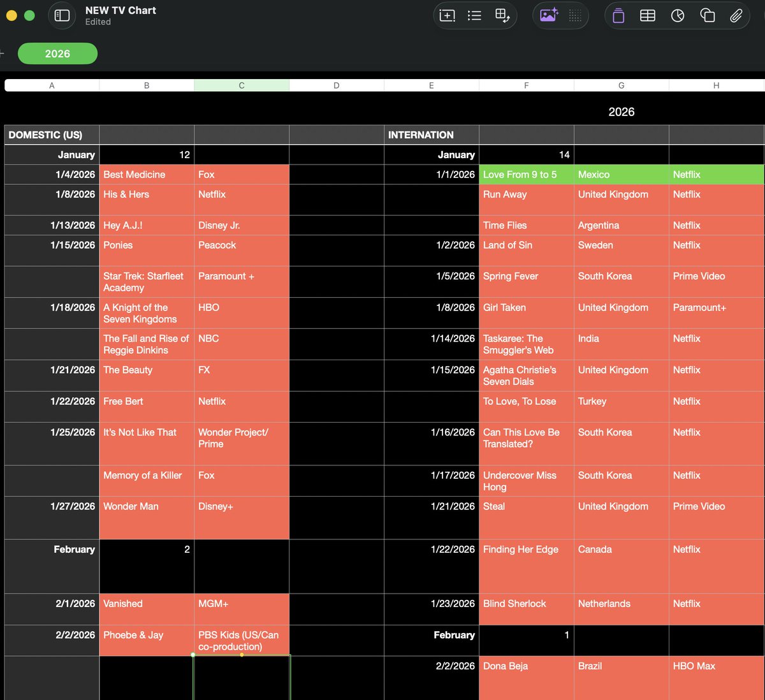Click The Beauty cell
Image resolution: width=765 pixels, height=700 pixels.
click(147, 376)
